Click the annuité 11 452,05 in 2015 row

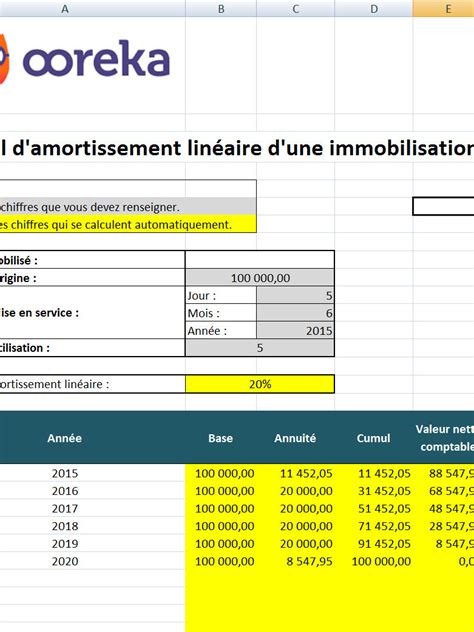point(295,473)
